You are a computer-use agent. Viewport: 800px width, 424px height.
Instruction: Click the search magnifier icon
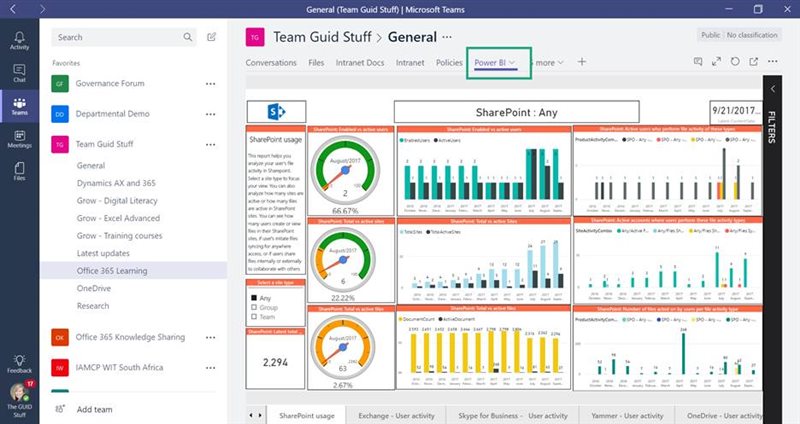[188, 37]
